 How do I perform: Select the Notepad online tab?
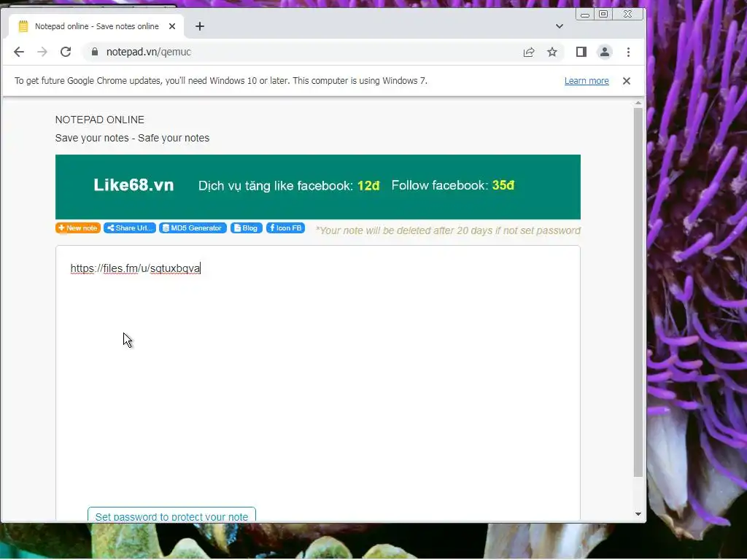click(96, 26)
